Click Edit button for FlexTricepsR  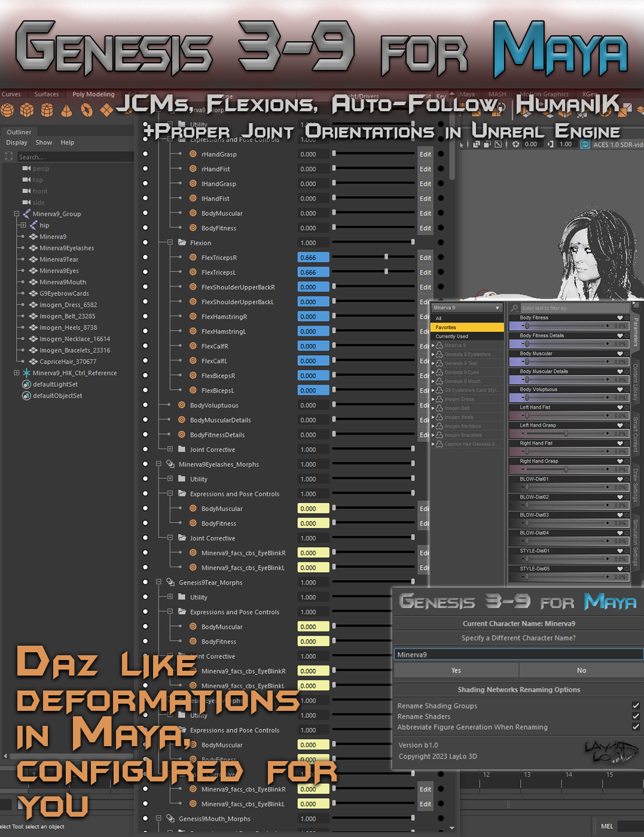point(425,258)
